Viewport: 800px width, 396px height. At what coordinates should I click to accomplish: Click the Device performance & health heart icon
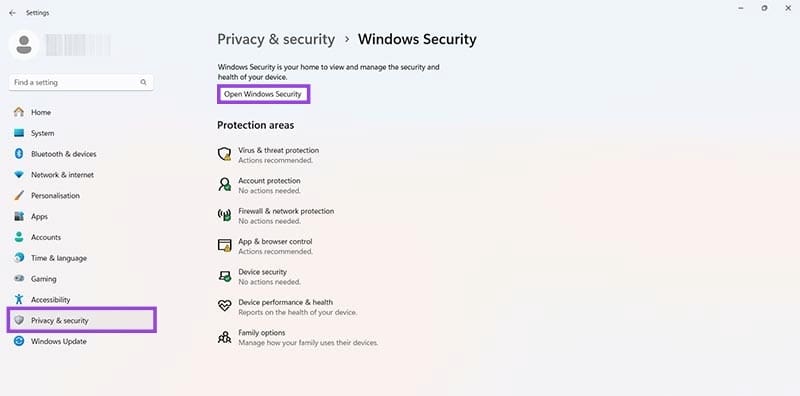224,306
